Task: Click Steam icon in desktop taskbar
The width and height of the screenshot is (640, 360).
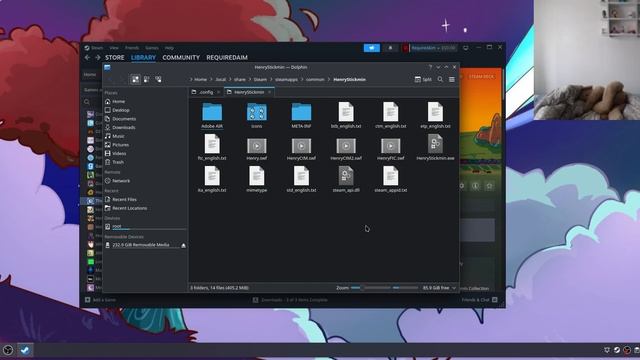Action: 25,350
